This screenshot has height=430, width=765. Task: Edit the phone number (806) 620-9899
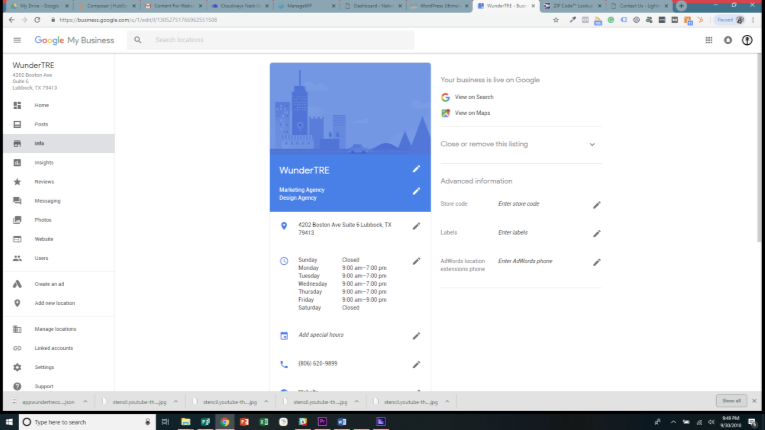pyautogui.click(x=416, y=365)
